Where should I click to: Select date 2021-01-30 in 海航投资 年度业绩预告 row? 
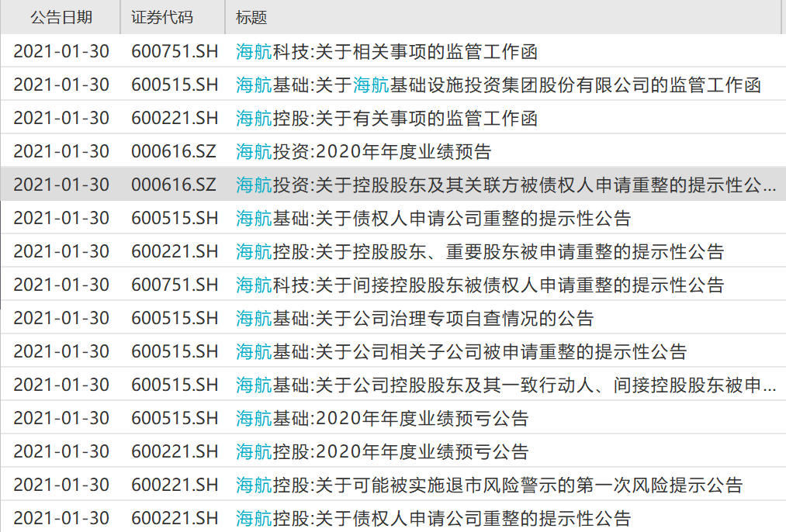point(61,151)
